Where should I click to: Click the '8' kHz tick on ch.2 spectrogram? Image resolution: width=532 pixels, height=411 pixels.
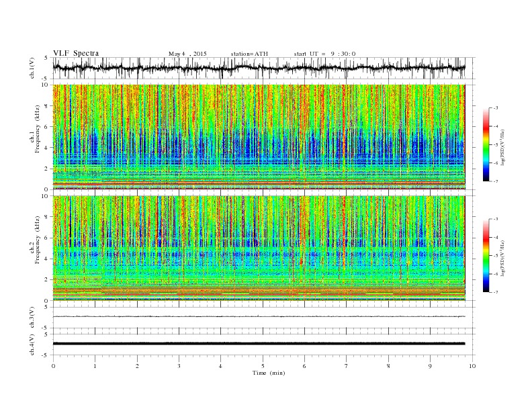pyautogui.click(x=46, y=217)
